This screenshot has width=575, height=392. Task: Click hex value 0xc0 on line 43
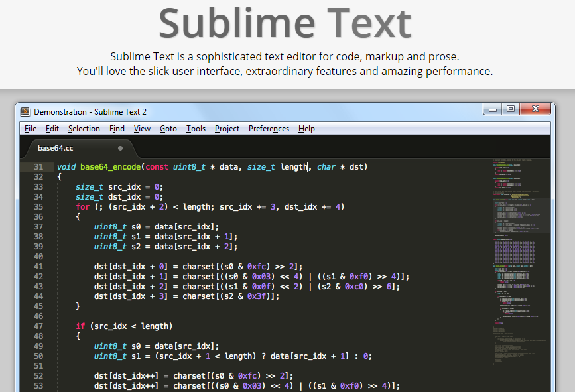click(x=354, y=287)
